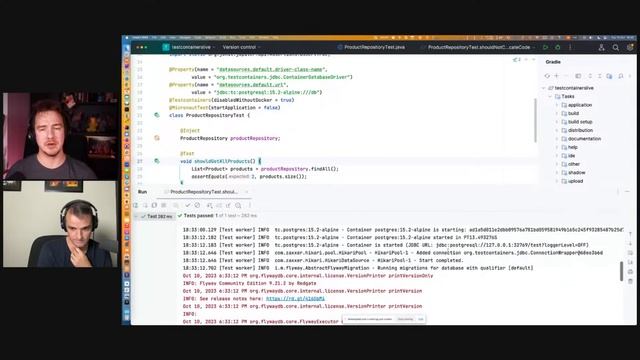
Task: Click the Running migrations for database log line
Action: (x=358, y=268)
